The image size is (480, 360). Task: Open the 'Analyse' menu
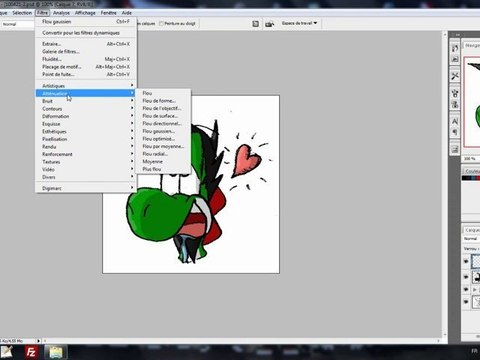point(61,13)
